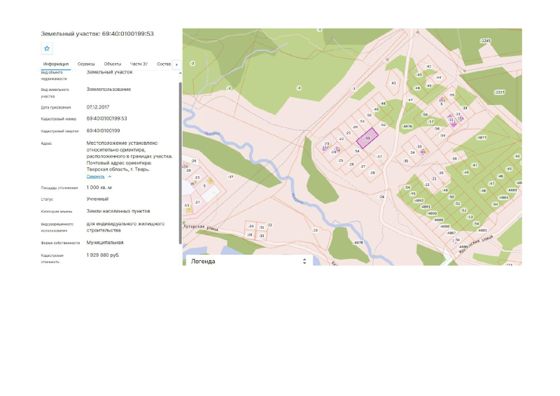Open the Части ЗУ tab

(139, 64)
